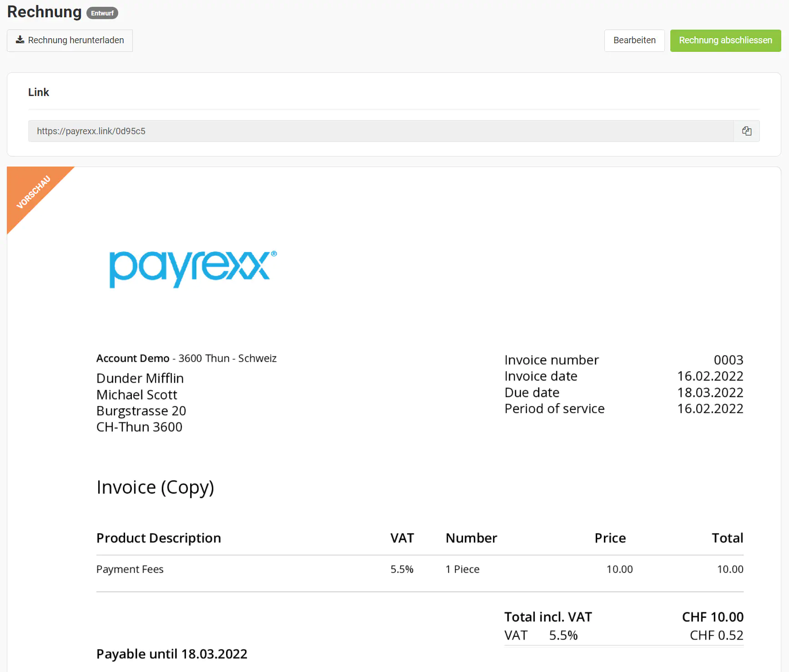Click the Due date value 18.03.2022
789x672 pixels.
point(710,393)
